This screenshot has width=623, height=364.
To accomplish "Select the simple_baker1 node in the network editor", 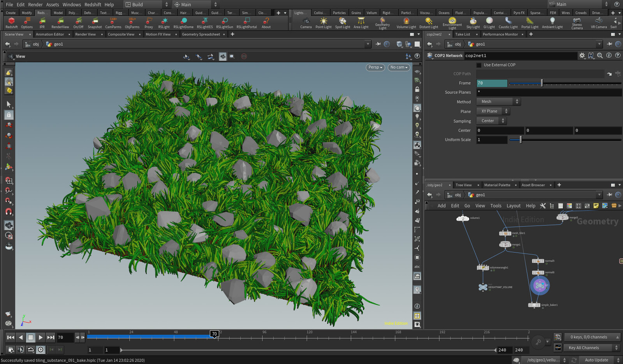I will coord(534,305).
